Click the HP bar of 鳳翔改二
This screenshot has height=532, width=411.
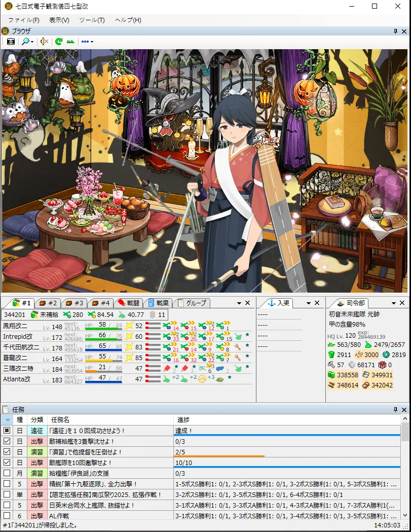pyautogui.click(x=103, y=328)
